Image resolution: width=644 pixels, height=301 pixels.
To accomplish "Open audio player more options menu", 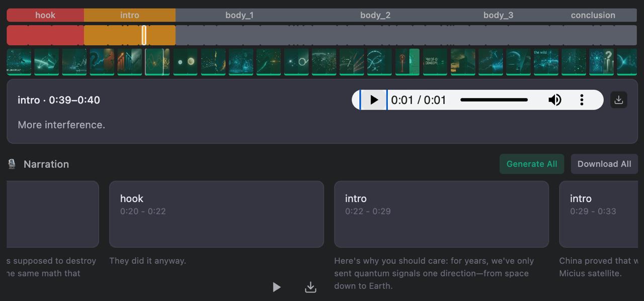I will coord(582,100).
